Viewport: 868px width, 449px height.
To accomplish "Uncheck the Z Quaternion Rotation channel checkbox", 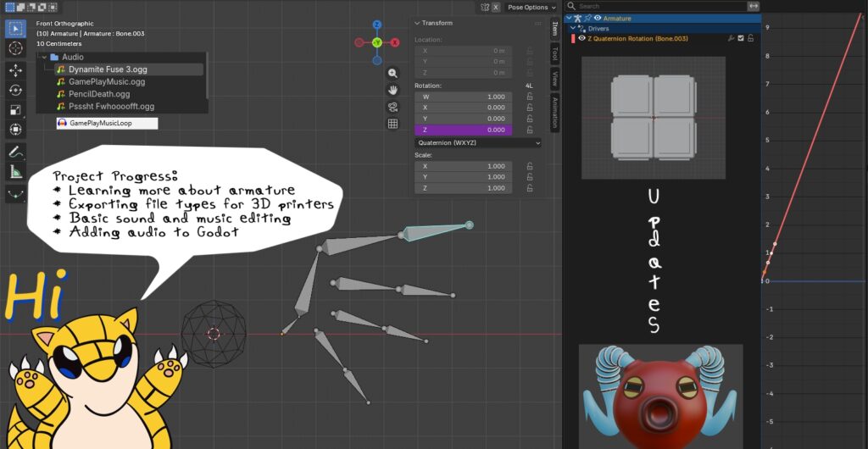I will point(741,38).
